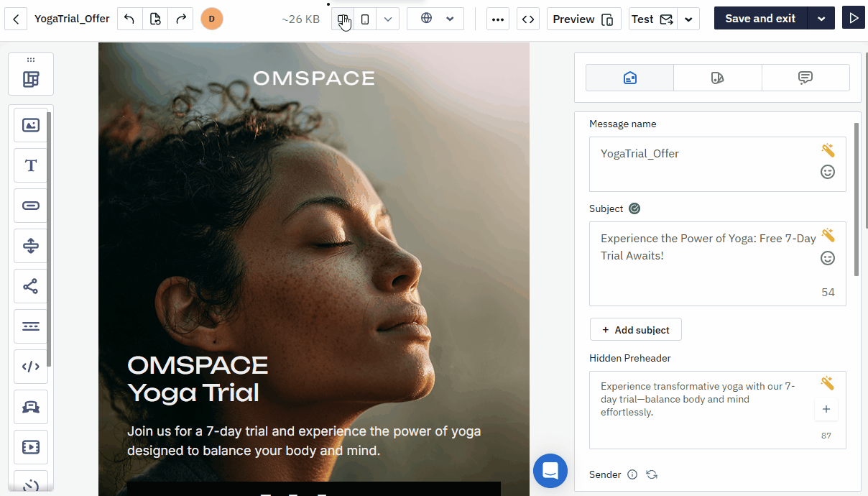Open the HTML code editor from top bar
The image size is (868, 496).
(528, 19)
